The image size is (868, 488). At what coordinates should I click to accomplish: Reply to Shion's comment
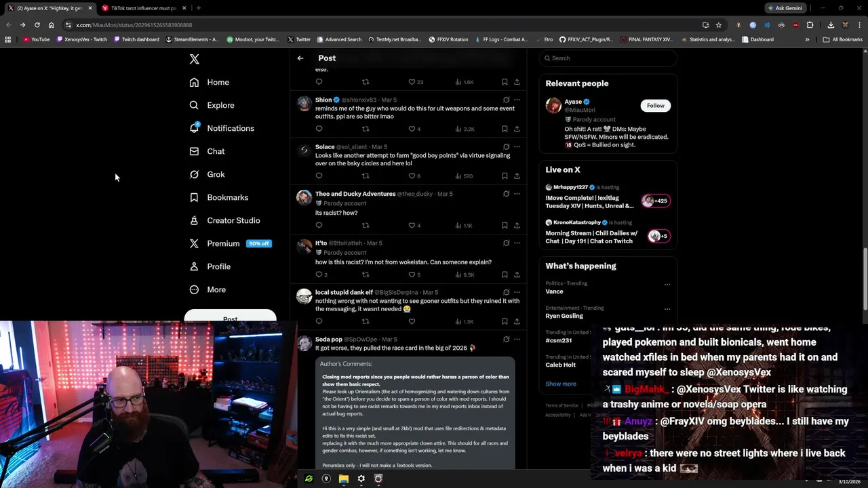(319, 129)
